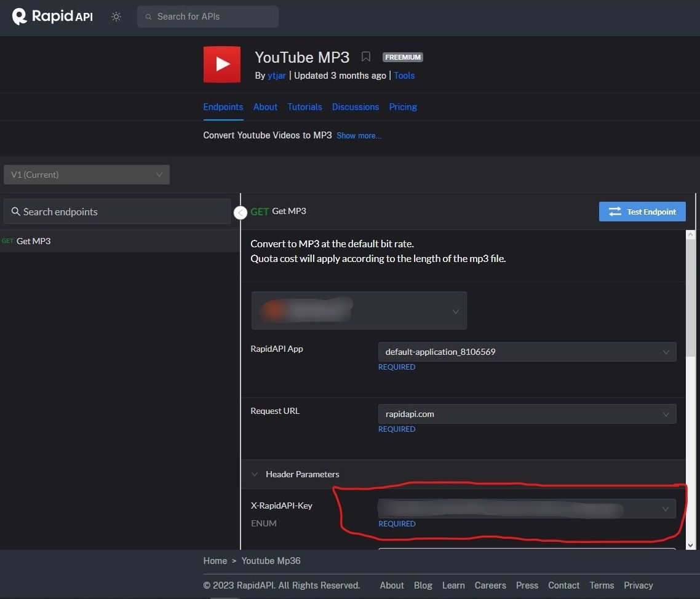The height and width of the screenshot is (599, 700).
Task: Open the blurred account selector dropdown
Action: coord(359,311)
